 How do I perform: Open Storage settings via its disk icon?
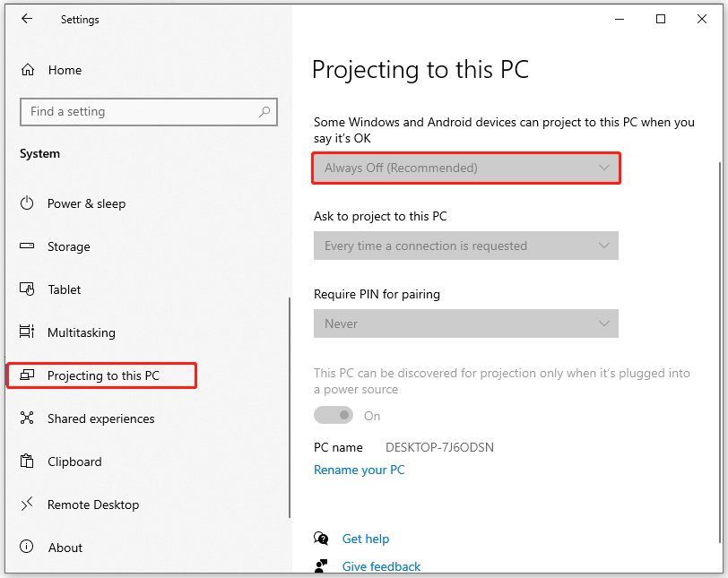pyautogui.click(x=28, y=246)
